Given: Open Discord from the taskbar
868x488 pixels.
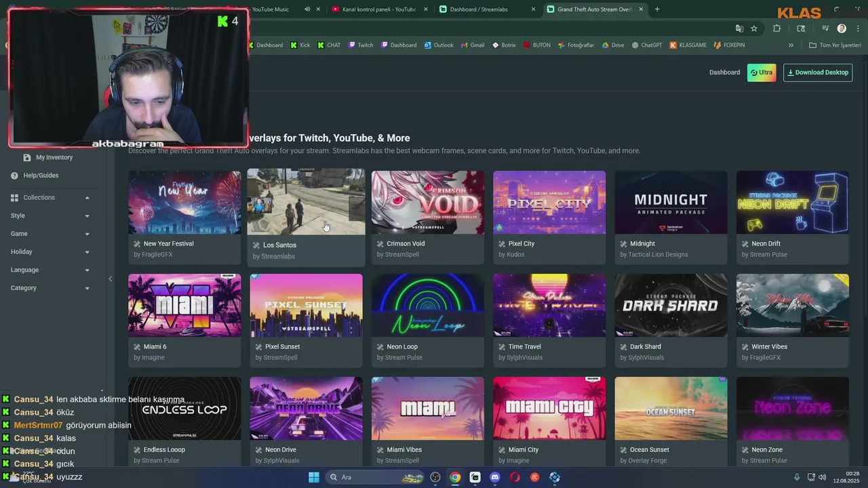Looking at the screenshot, I should pos(495,477).
